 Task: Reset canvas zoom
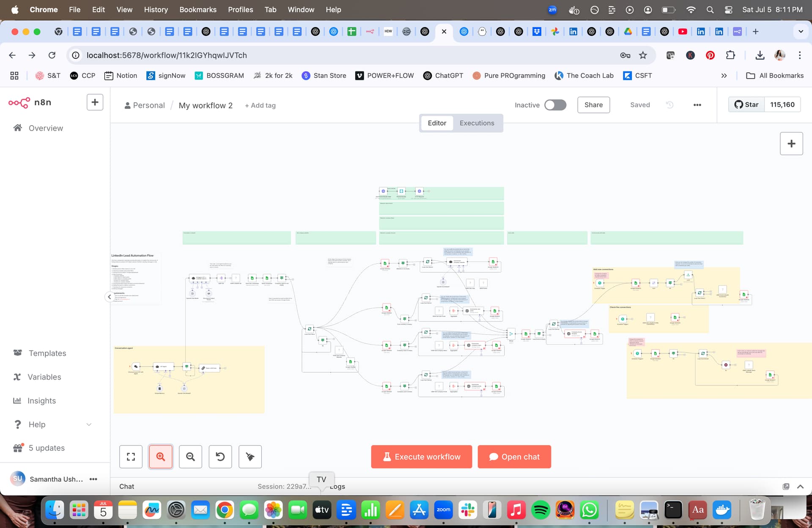click(x=220, y=457)
